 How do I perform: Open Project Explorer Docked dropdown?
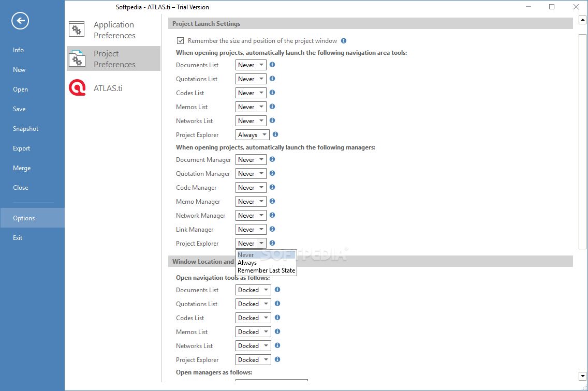253,359
